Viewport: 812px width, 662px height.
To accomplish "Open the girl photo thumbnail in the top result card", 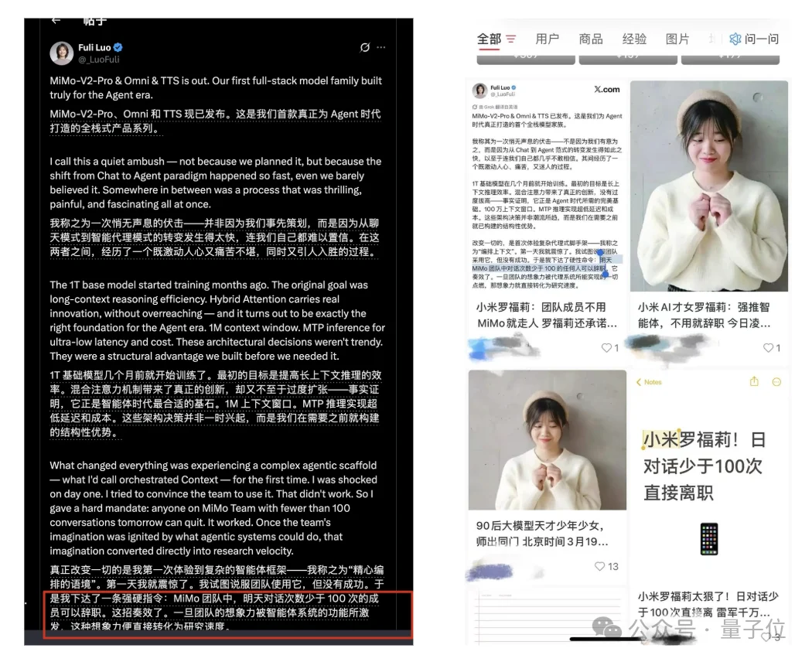I will tap(709, 186).
